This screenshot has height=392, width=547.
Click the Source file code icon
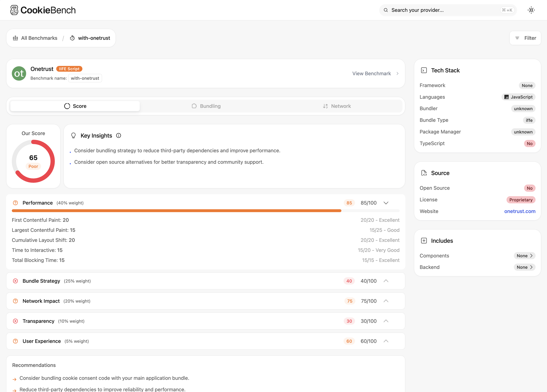pos(424,173)
